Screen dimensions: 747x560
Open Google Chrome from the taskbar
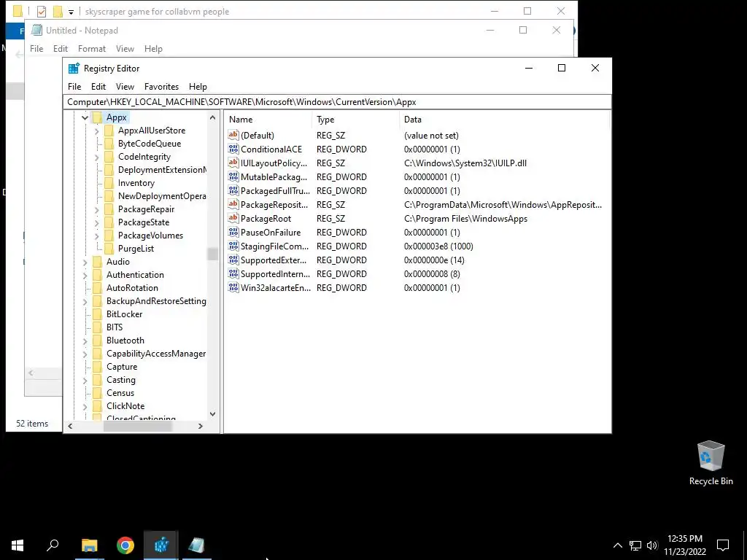point(125,545)
